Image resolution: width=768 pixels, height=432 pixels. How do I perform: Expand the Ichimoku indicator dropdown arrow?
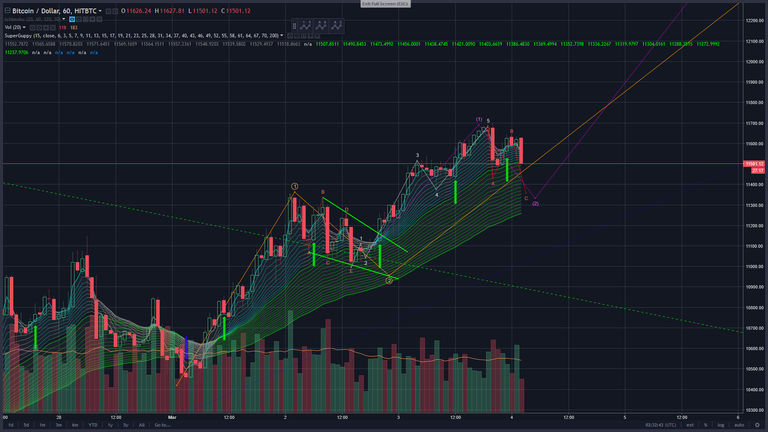tap(64, 19)
